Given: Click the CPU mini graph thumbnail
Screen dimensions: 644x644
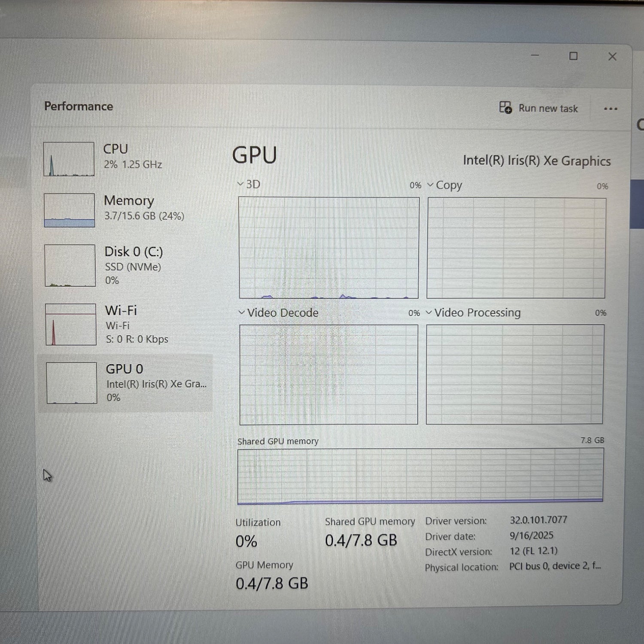Looking at the screenshot, I should click(x=69, y=159).
